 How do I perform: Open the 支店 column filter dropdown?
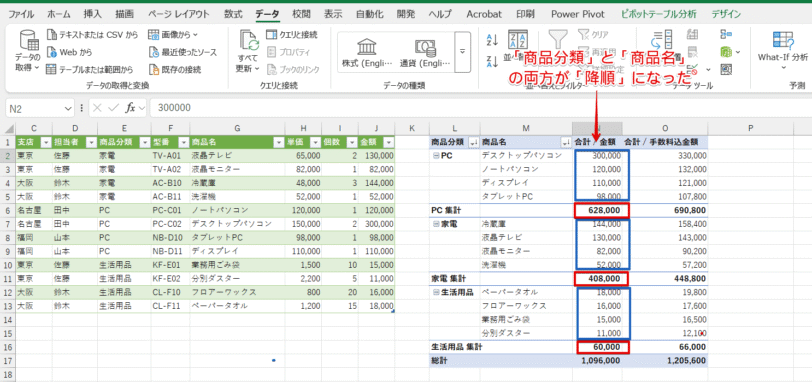pos(45,142)
